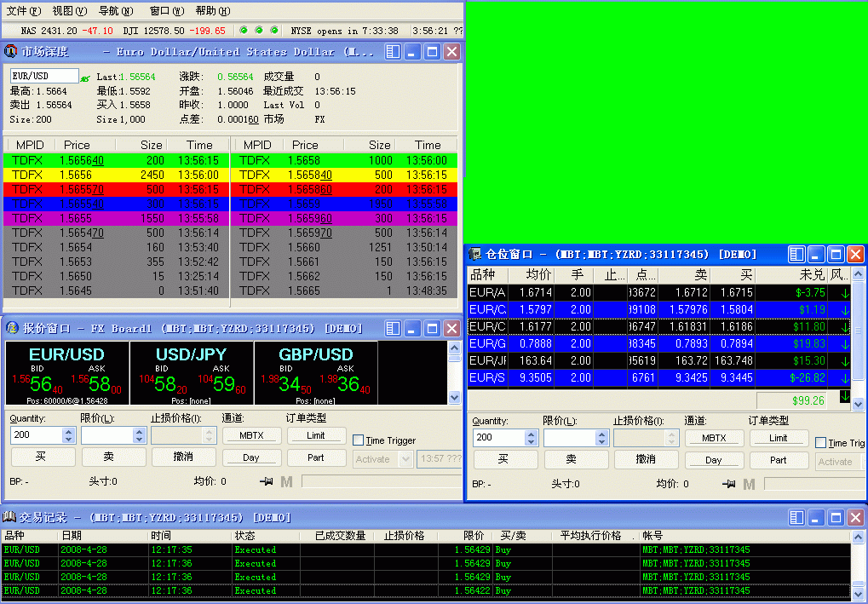Click the green bid row priced 1.565640
Image resolution: width=868 pixels, height=604 pixels.
click(116, 160)
